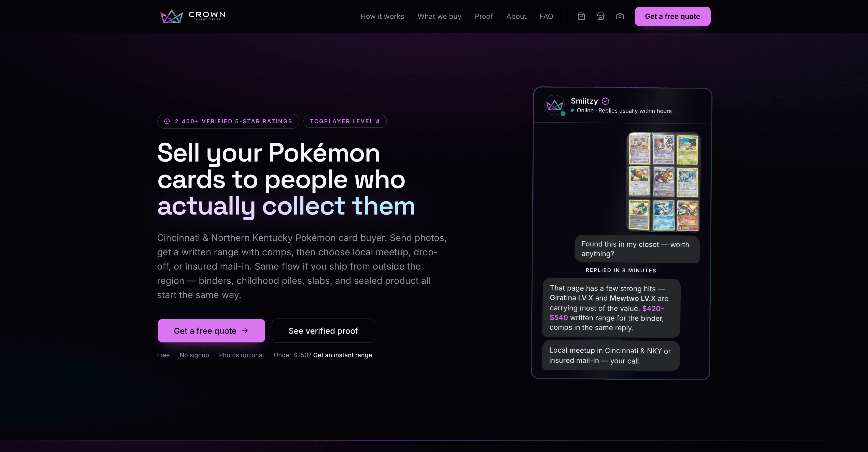Viewport: 868px width, 452px height.
Task: Click Smiitzy's crown avatar
Action: coord(555,105)
